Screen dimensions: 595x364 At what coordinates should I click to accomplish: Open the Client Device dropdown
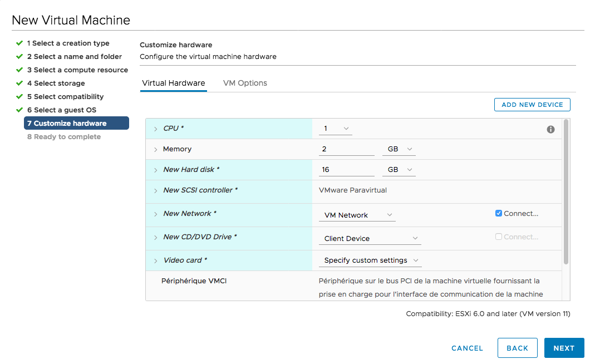pyautogui.click(x=370, y=238)
